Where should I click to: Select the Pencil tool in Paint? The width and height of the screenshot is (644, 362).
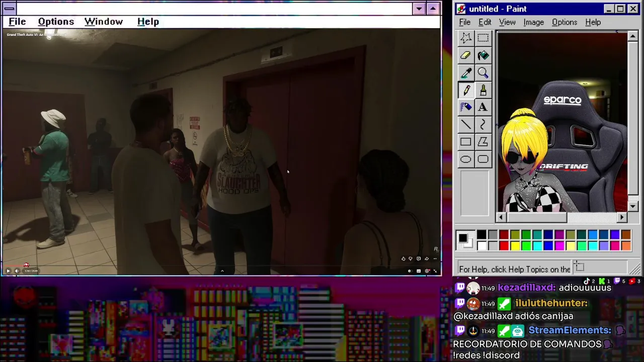466,90
